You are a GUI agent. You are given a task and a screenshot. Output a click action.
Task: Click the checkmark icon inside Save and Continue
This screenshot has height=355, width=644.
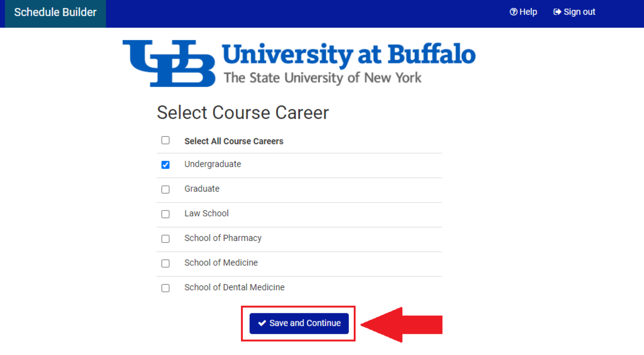coord(261,323)
